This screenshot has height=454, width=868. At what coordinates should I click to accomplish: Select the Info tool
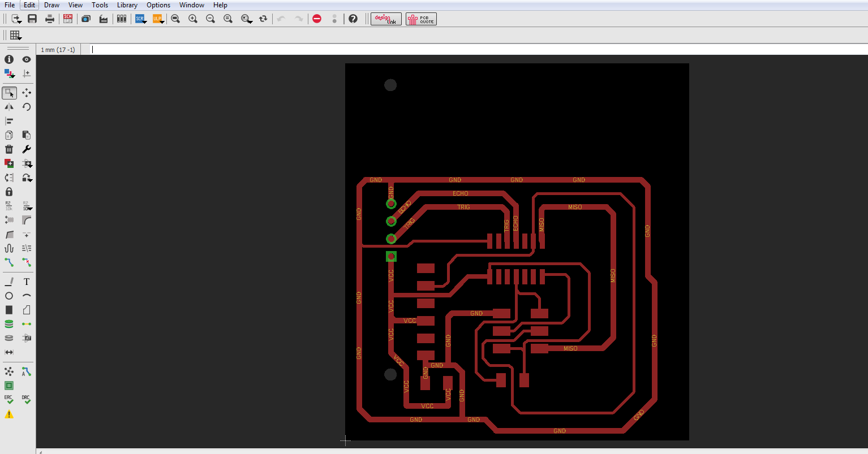9,59
